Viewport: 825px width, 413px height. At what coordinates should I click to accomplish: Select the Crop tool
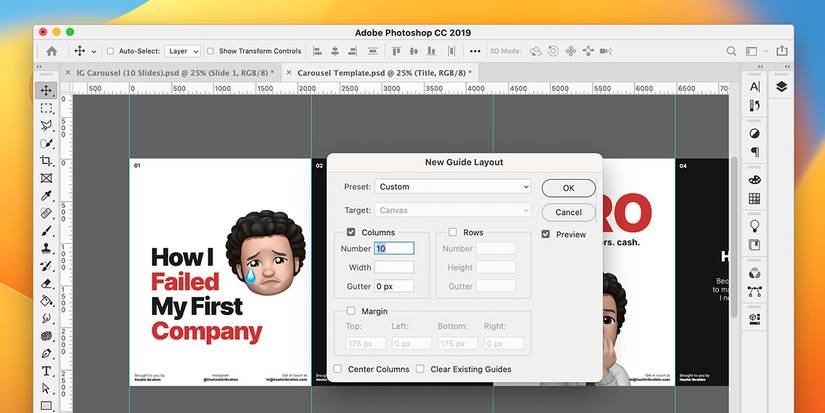point(46,160)
